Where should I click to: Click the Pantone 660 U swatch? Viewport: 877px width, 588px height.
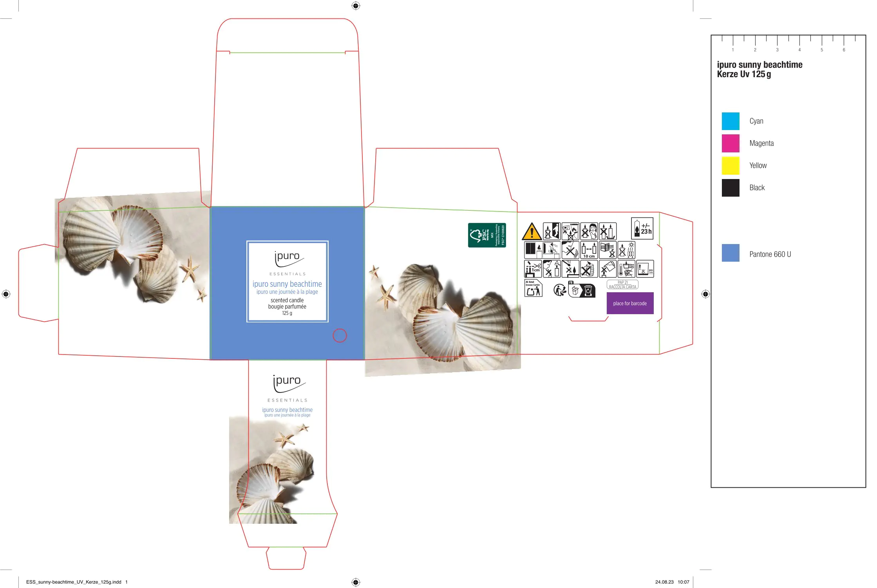click(x=730, y=253)
